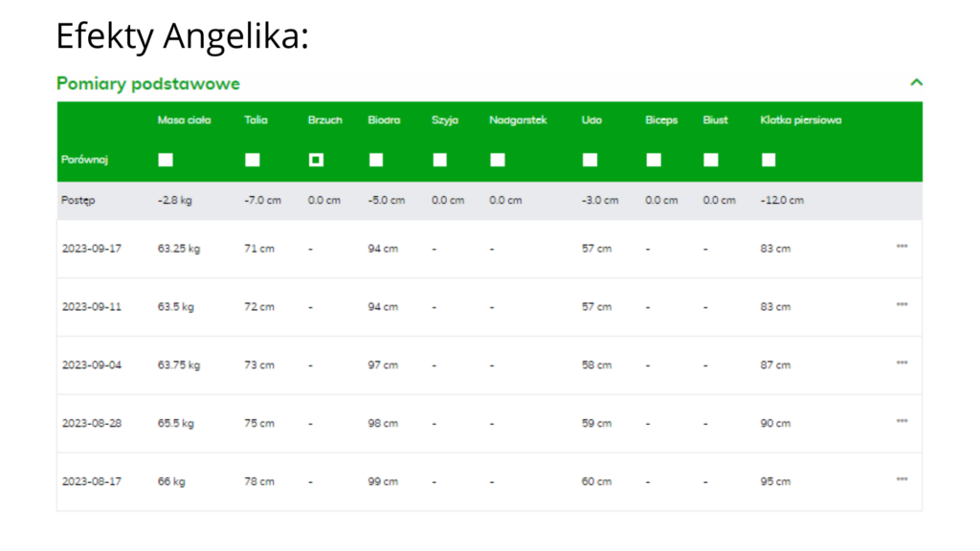
Task: Check the Klatka piersiowa compare checkbox
Action: pyautogui.click(x=768, y=160)
